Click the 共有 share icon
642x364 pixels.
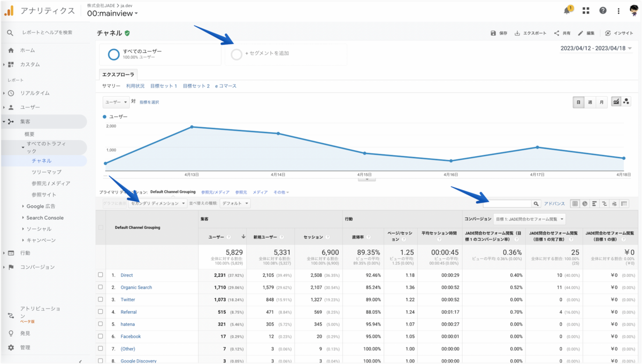[557, 33]
